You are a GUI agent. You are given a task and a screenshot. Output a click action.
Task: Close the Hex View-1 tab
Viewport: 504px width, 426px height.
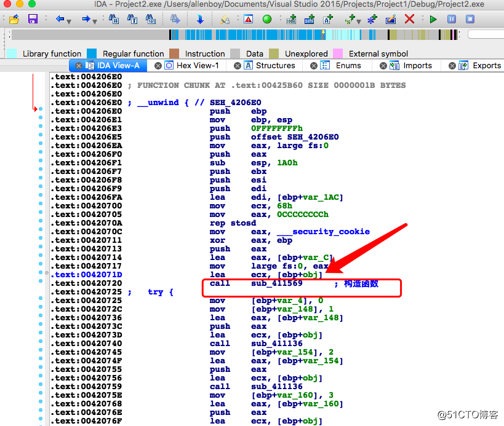(158, 66)
